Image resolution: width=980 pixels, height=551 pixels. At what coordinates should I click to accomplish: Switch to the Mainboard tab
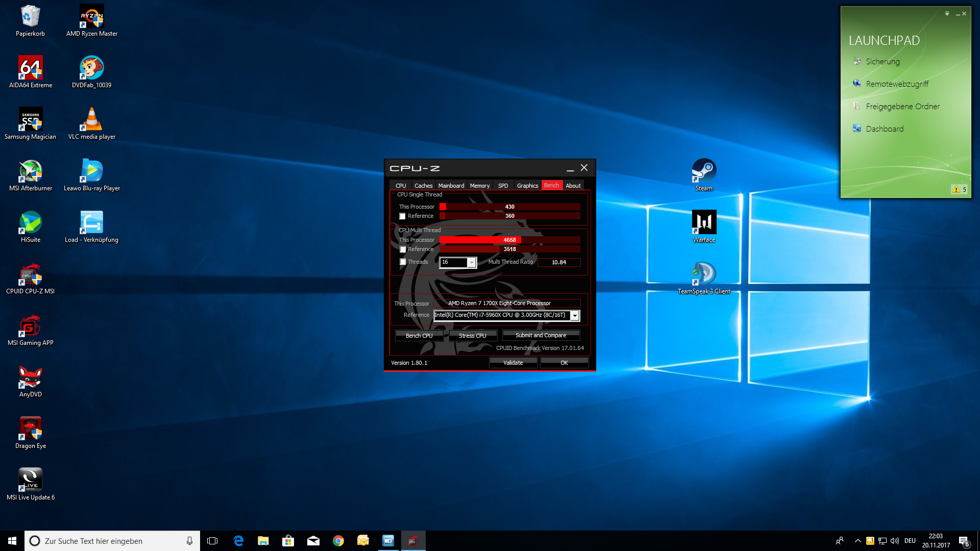coord(451,186)
